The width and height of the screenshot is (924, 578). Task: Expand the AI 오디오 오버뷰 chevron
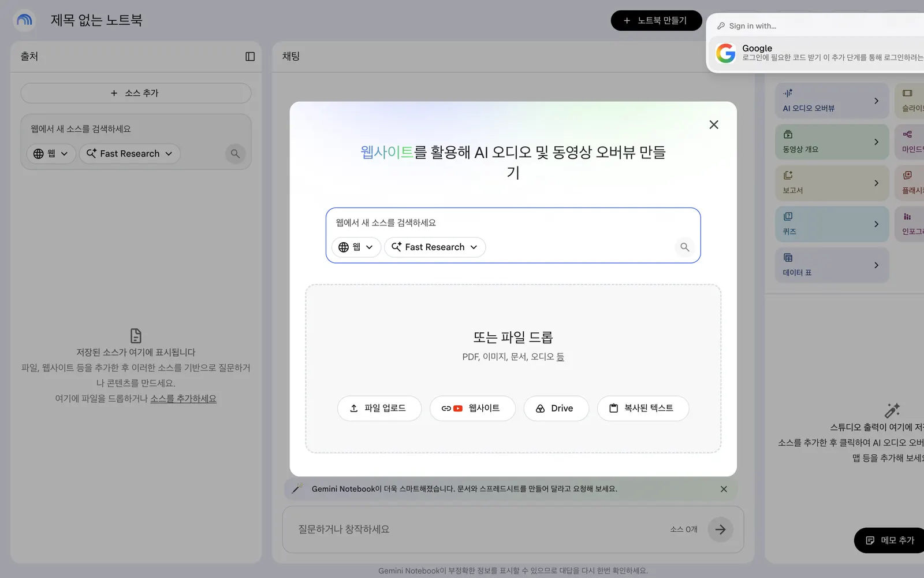(876, 101)
